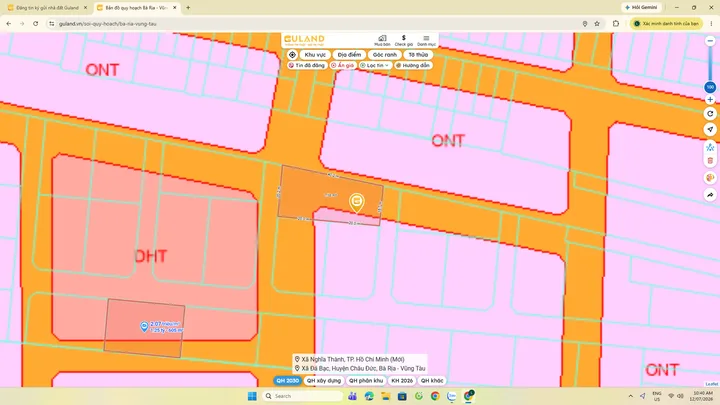Open the Windows Start menu
Viewport: 720px width, 405px height.
[252, 396]
